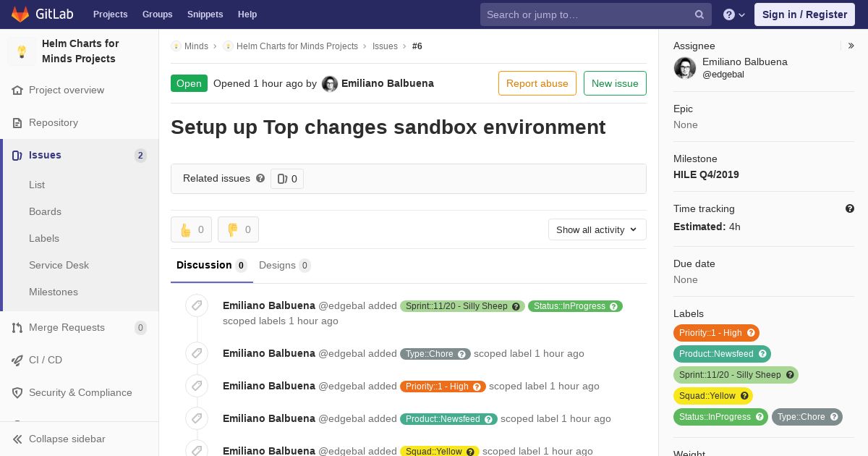The height and width of the screenshot is (456, 868).
Task: Click the help icon on Squad::Yellow sidebar label
Action: click(x=744, y=396)
